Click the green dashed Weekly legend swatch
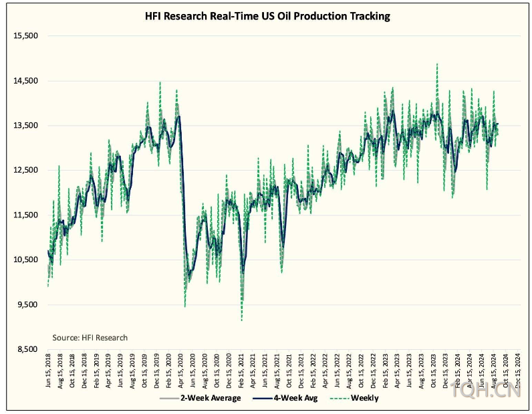The image size is (532, 414). click(340, 399)
